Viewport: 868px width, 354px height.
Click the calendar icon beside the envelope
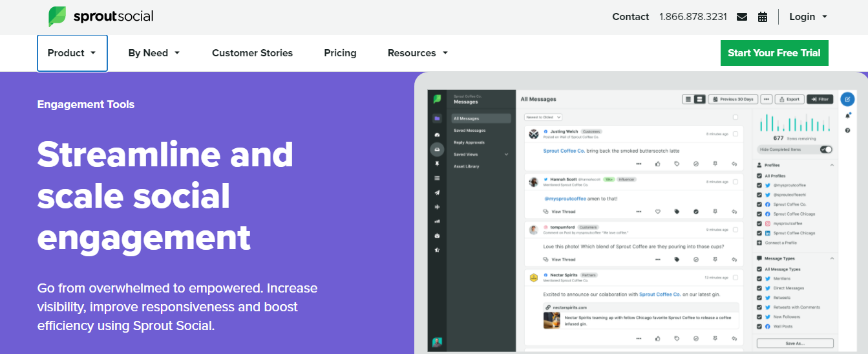click(763, 17)
